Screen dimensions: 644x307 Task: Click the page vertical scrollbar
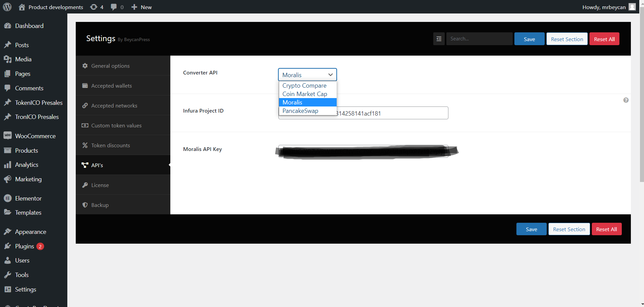click(x=641, y=94)
